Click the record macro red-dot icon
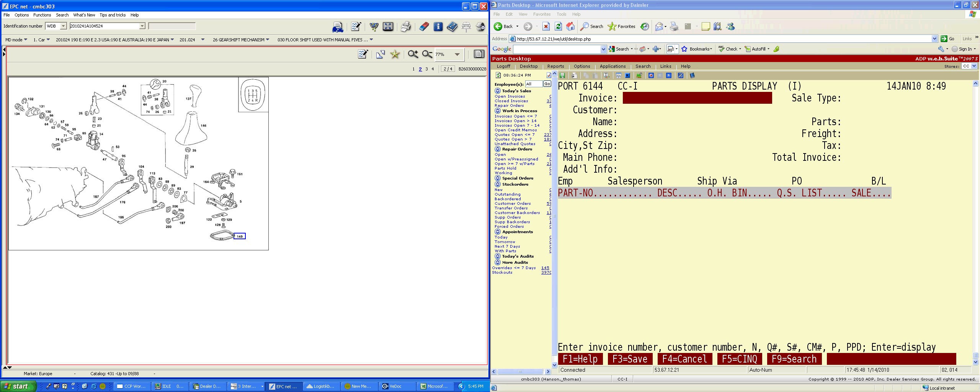The width and height of the screenshot is (980, 392). click(651, 75)
